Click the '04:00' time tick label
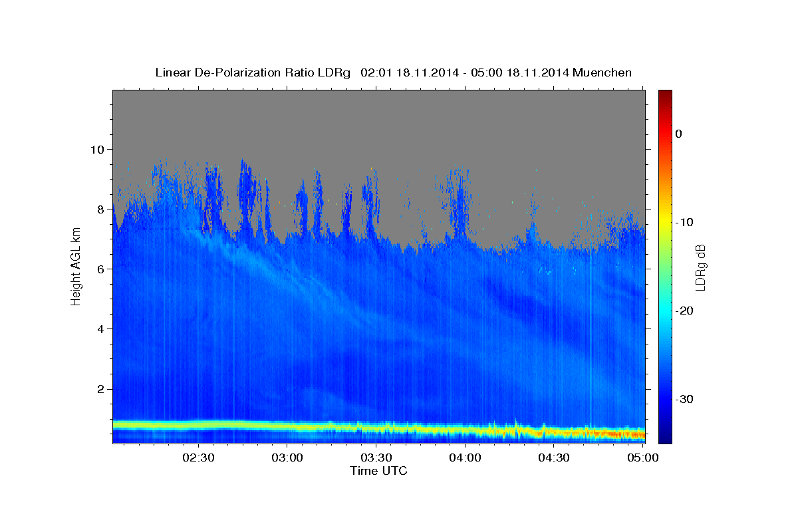 (x=465, y=458)
